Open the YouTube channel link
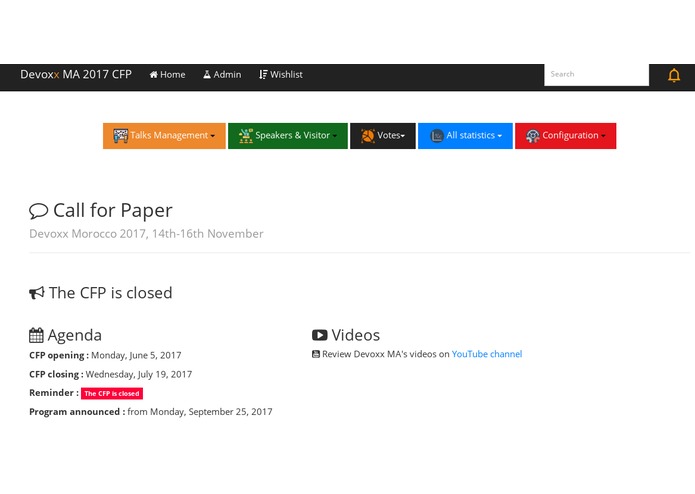The width and height of the screenshot is (695, 494). (x=487, y=354)
